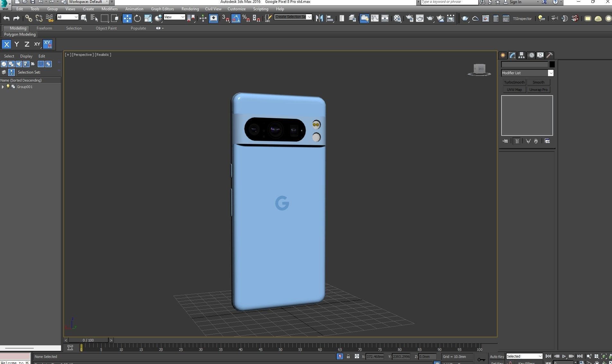The image size is (612, 364).
Task: Click the Mirror tool icon
Action: (319, 18)
